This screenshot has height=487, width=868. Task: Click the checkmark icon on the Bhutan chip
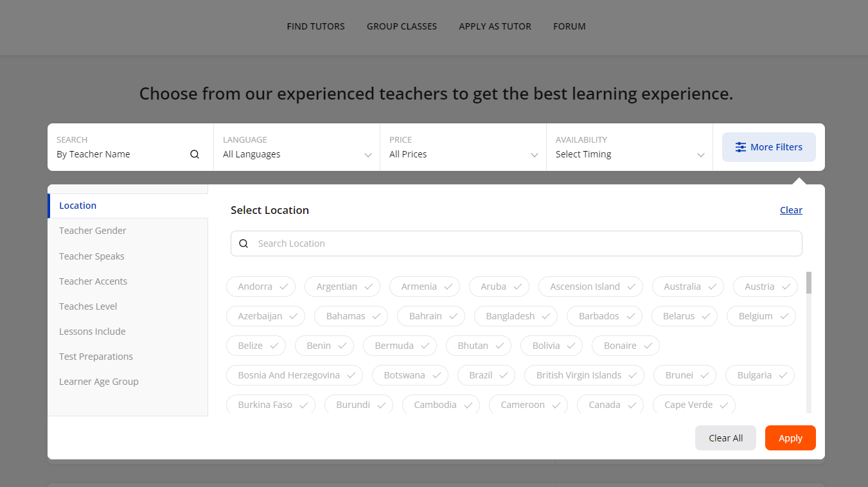coord(500,346)
